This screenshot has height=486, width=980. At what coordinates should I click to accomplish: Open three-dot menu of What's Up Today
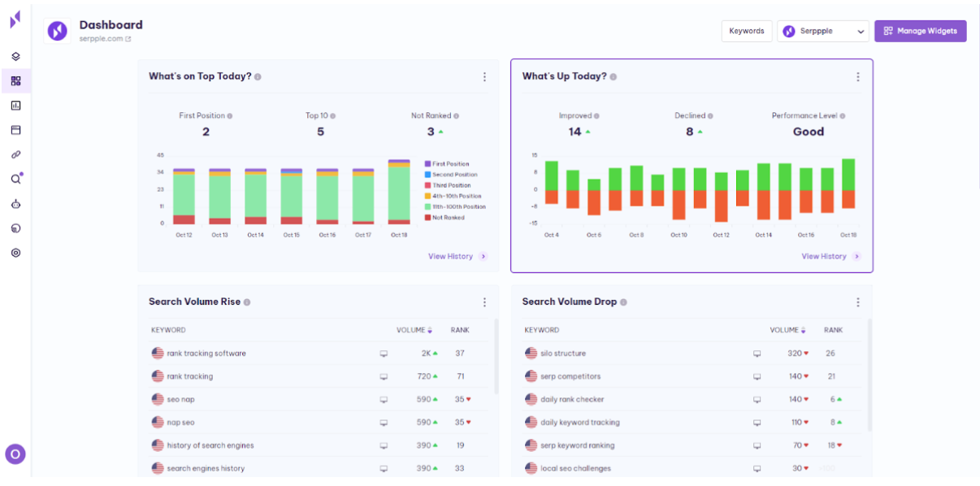pos(858,77)
